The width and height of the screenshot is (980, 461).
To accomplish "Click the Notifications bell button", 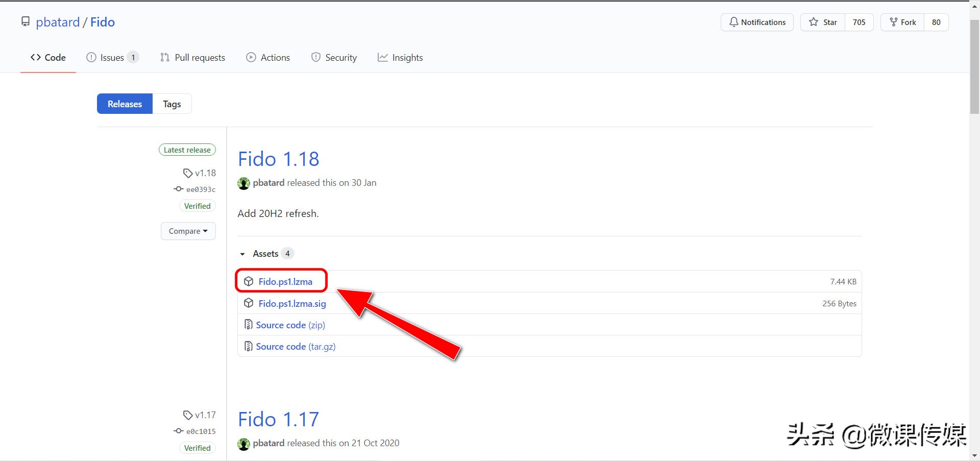I will click(x=757, y=22).
